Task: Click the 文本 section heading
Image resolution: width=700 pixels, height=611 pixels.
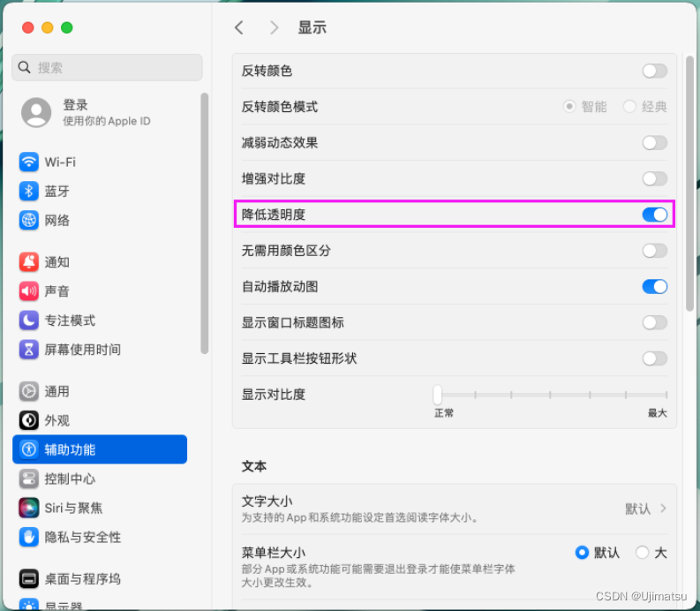Action: pyautogui.click(x=254, y=466)
